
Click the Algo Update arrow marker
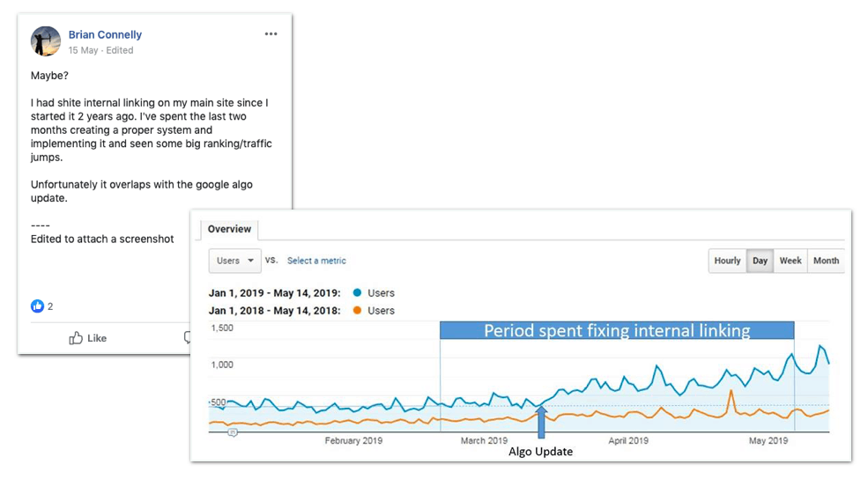tap(541, 424)
